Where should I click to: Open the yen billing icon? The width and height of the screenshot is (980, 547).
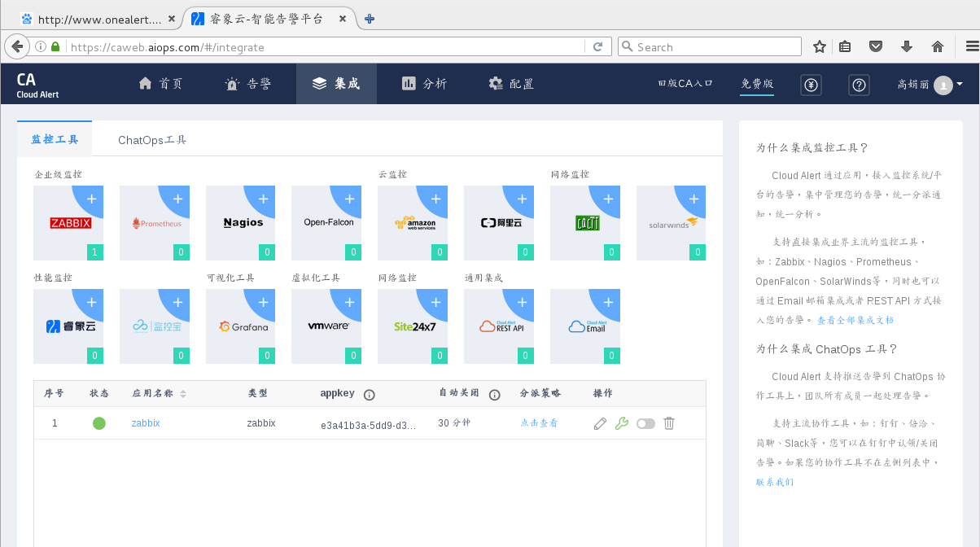[x=811, y=84]
